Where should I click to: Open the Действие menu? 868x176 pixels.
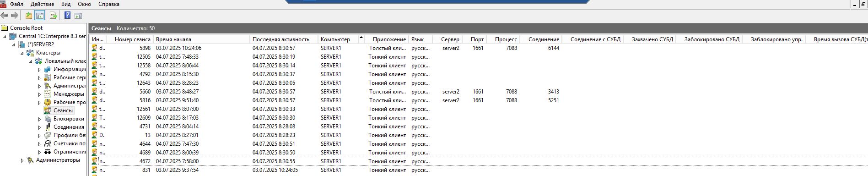(x=42, y=4)
